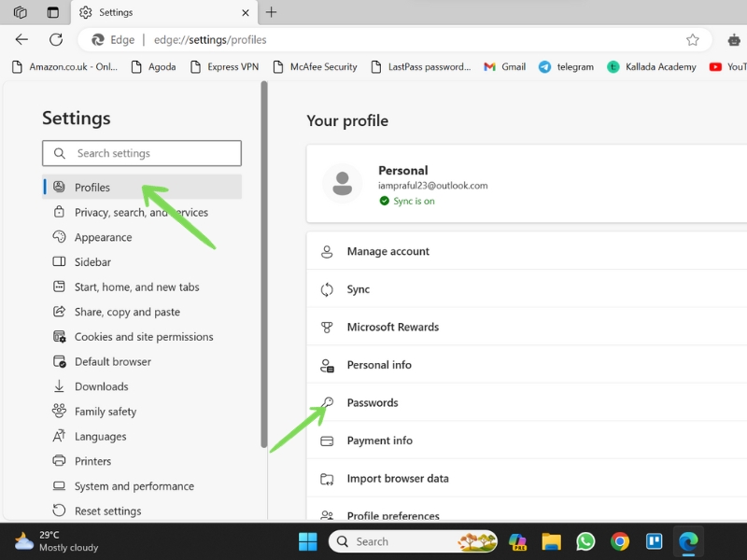Open WhatsApp from the taskbar
The height and width of the screenshot is (560, 747).
(585, 541)
